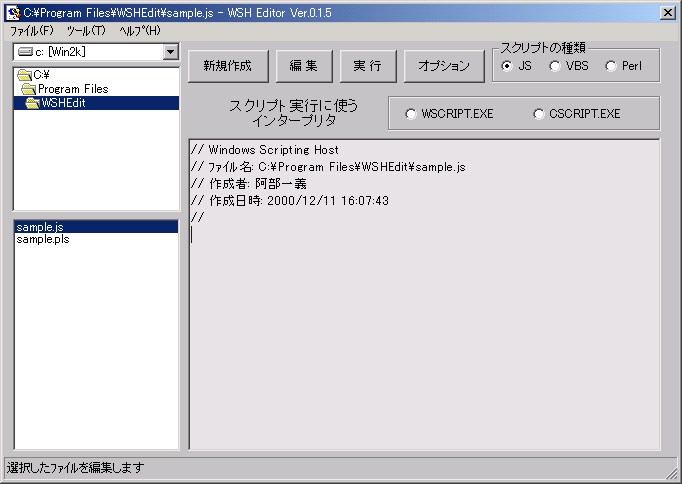Viewport: 682px width, 484px height.
Task: Open the ツール(T) menu
Action: pos(86,31)
